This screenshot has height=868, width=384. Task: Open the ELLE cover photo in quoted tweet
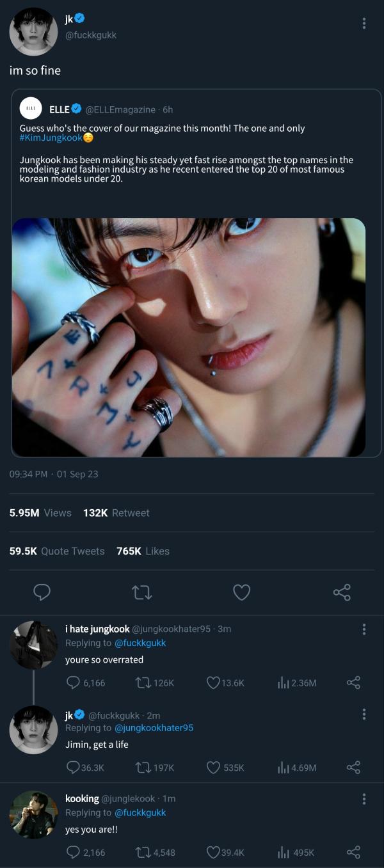189,337
